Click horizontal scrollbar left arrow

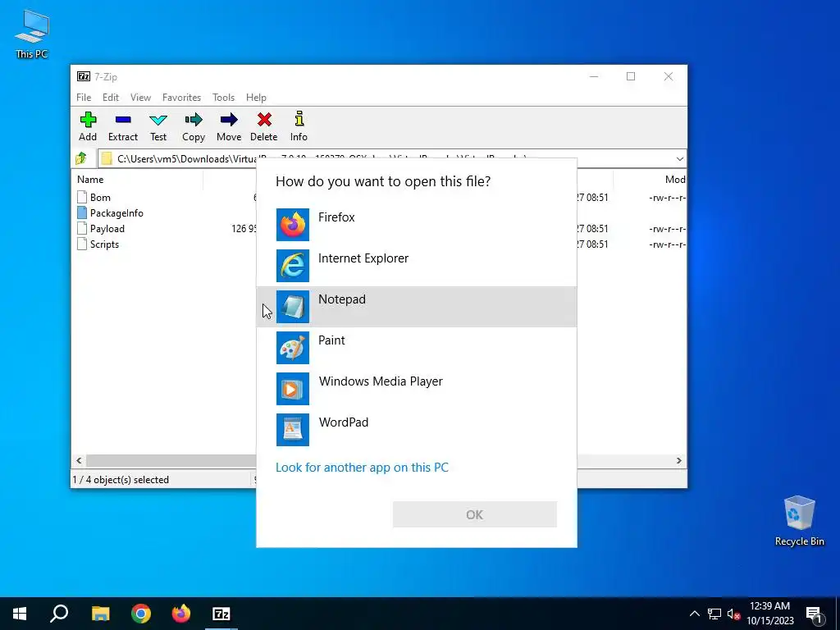80,461
